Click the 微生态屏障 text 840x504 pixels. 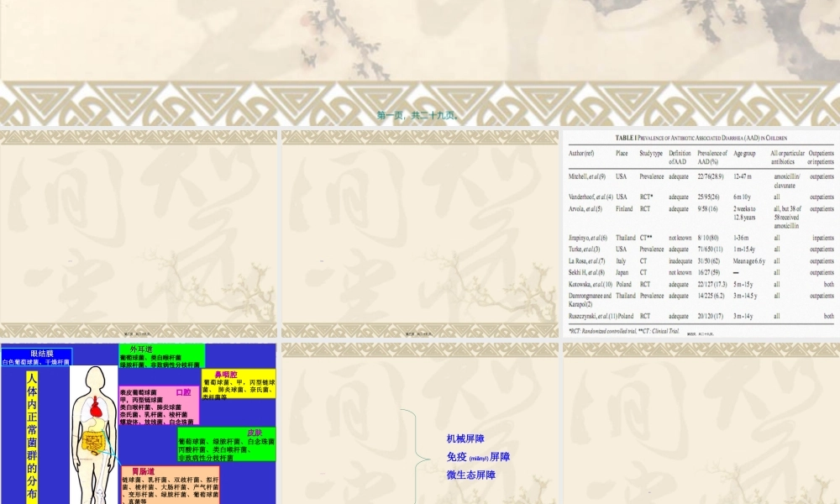pyautogui.click(x=470, y=475)
